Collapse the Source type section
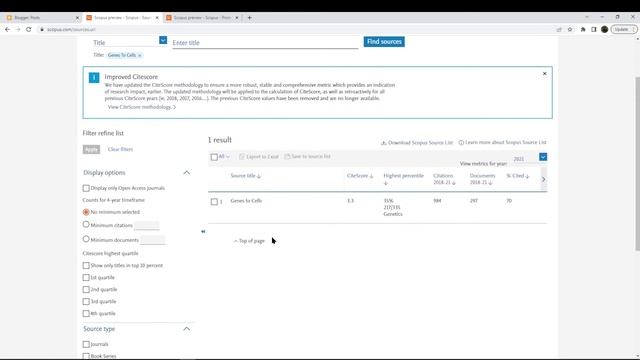Viewport: 640px width, 360px height. coord(187,329)
